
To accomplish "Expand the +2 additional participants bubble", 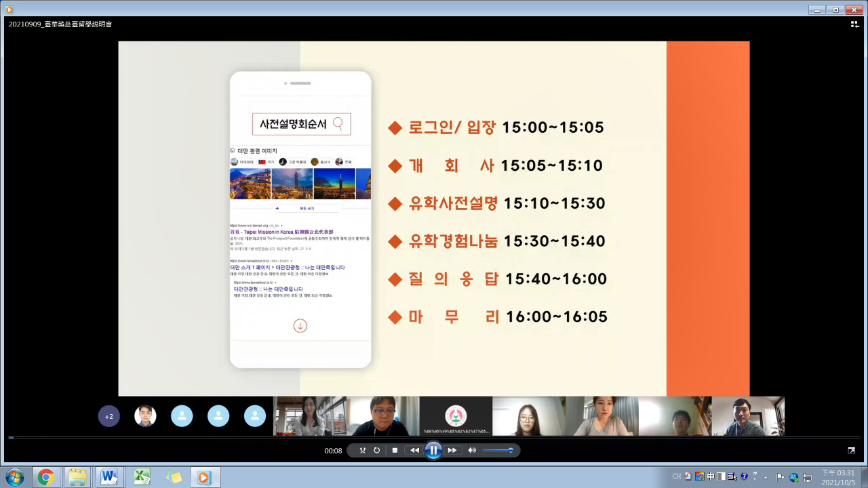I will (108, 416).
